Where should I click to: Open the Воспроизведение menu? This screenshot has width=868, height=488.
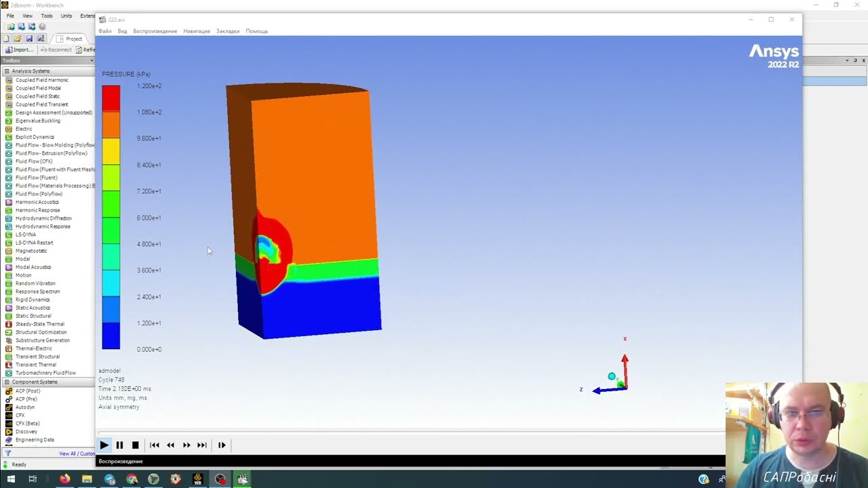155,31
